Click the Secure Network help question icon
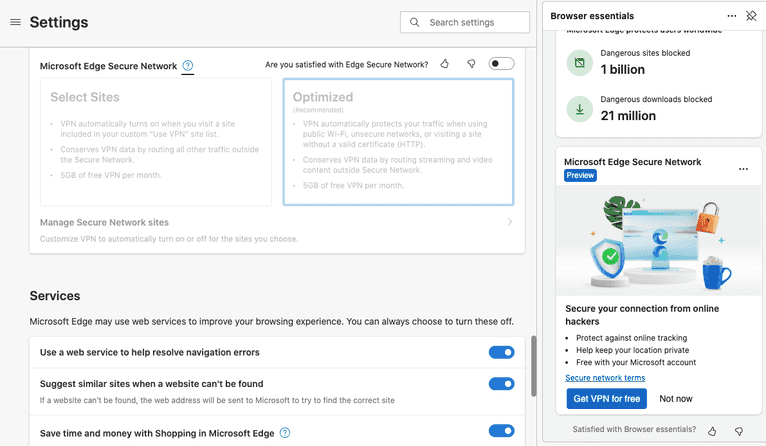This screenshot has width=766, height=446. (x=188, y=66)
